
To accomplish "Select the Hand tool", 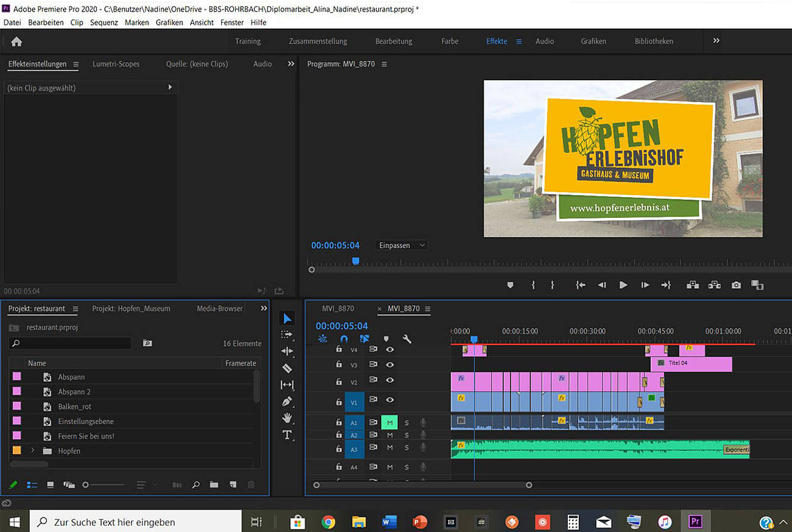I will pos(287,418).
